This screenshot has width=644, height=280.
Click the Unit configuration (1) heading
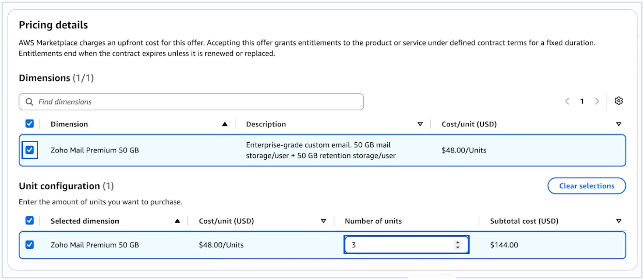point(66,186)
